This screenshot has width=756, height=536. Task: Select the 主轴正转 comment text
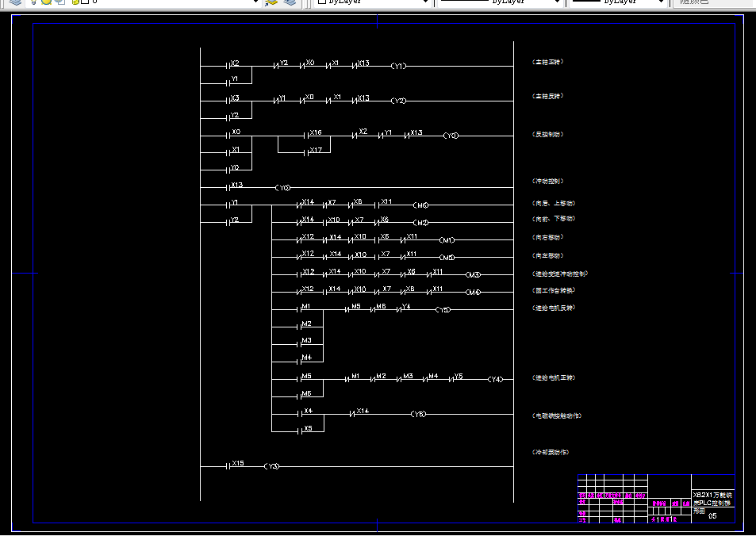pos(547,62)
